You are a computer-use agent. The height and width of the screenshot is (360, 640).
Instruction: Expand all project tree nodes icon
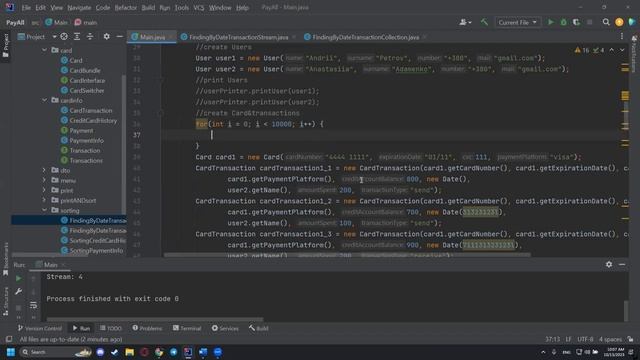pyautogui.click(x=77, y=37)
